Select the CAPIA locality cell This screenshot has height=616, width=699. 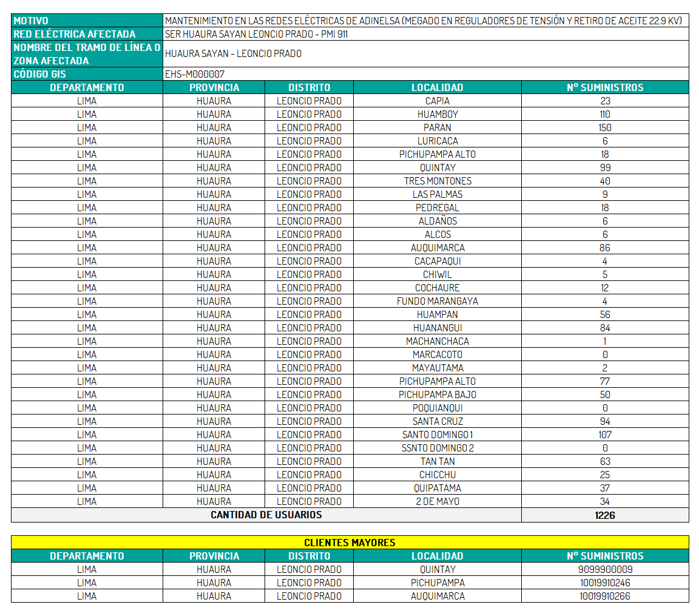coord(437,101)
